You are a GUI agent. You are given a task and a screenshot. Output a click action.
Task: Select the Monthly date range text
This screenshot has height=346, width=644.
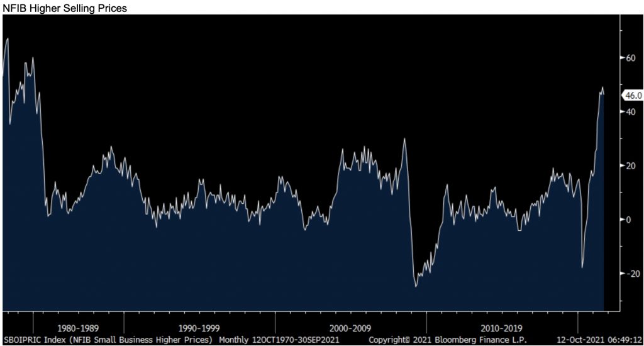tap(277, 340)
